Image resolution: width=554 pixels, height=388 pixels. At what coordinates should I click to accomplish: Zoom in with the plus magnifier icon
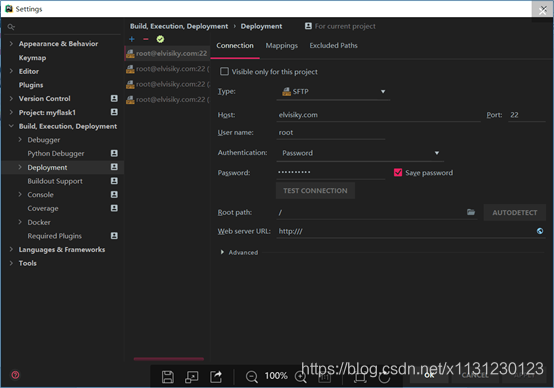[300, 377]
